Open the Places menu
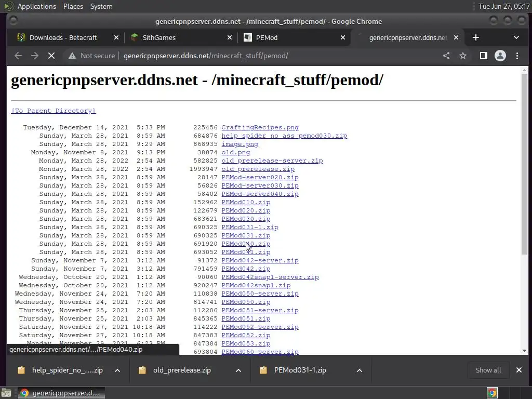 click(73, 6)
